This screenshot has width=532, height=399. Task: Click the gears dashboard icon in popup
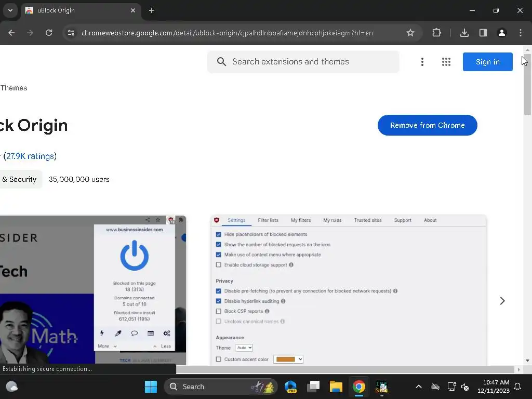[x=167, y=333]
